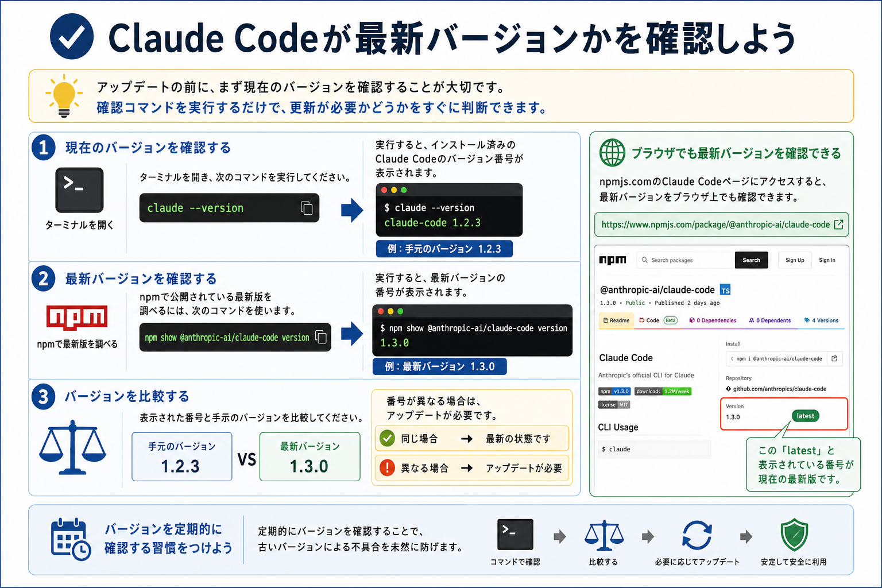The image size is (882, 588).
Task: Click the blue checkmark icon beside the title
Action: (x=72, y=37)
